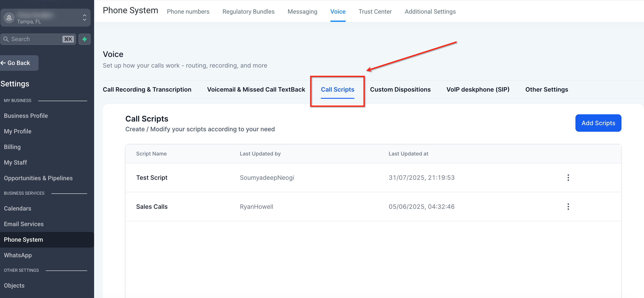
Task: Open the Regulatory Bundles tab
Action: (248, 11)
